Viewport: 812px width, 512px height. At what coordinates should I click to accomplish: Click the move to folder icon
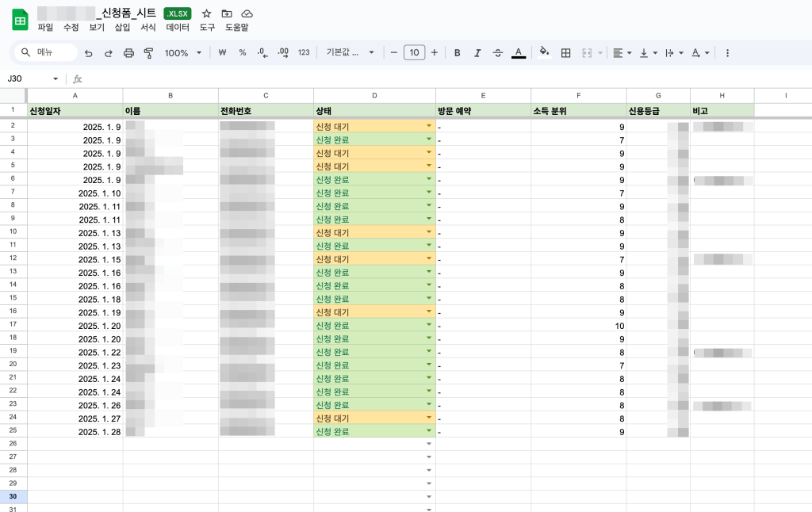pos(227,13)
